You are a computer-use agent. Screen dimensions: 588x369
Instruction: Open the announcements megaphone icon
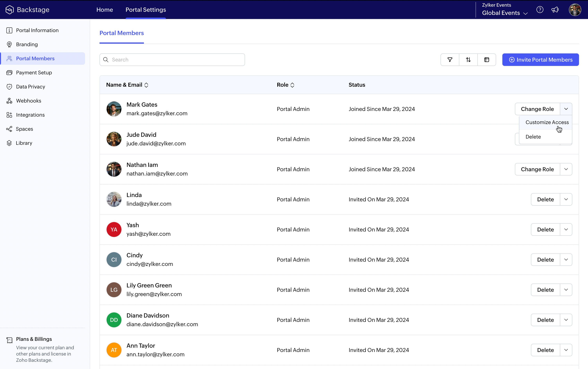click(x=555, y=10)
